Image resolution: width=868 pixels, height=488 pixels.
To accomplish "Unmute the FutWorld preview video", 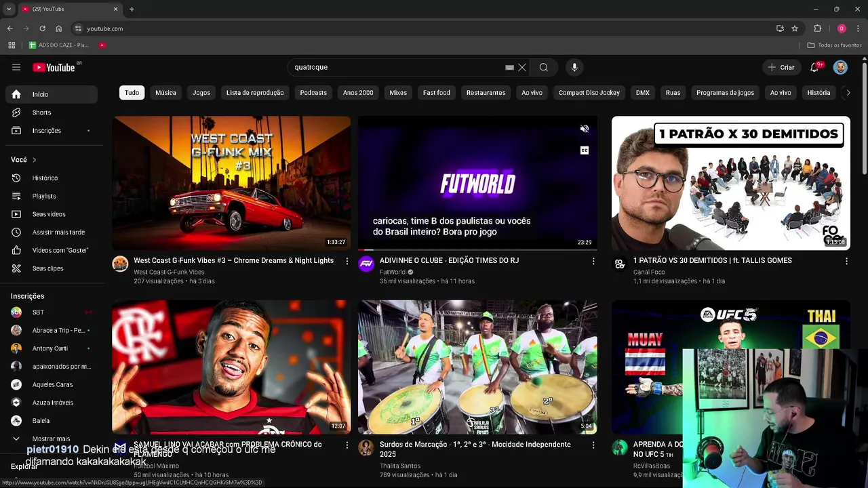I will [585, 129].
